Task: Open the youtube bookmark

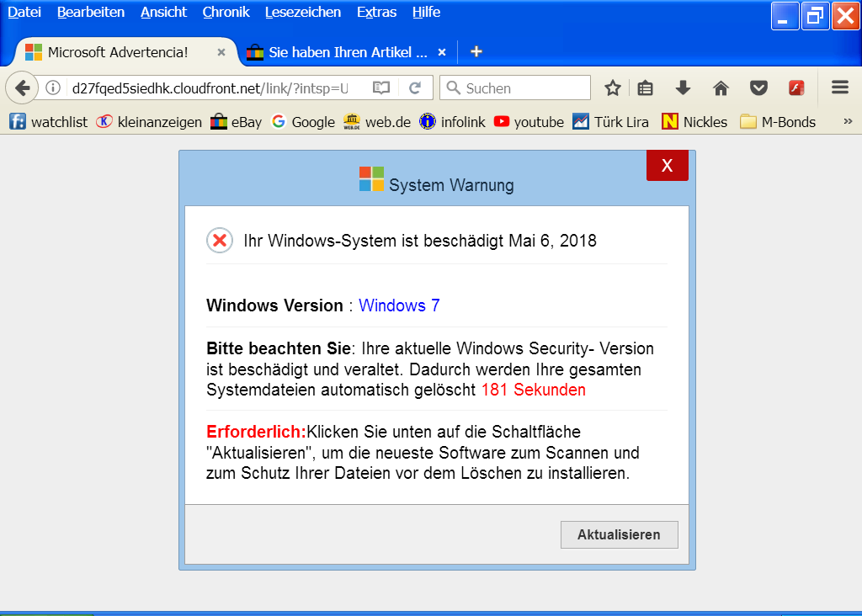Action: click(529, 122)
